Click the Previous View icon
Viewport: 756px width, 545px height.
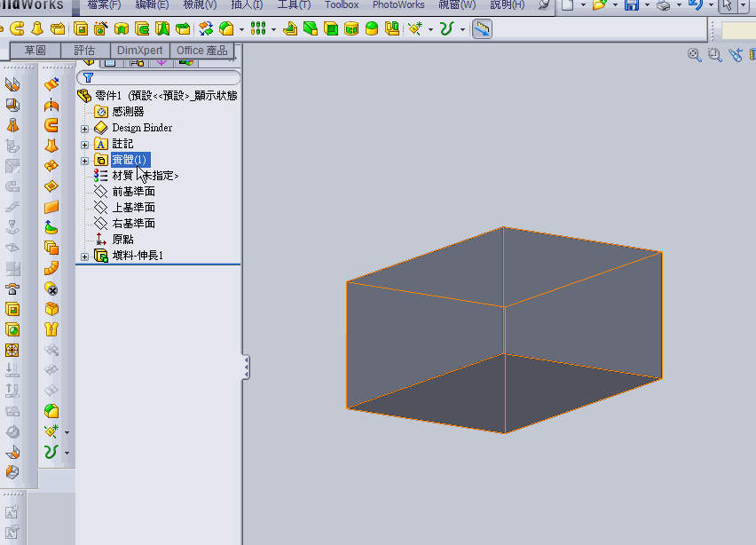click(x=736, y=55)
